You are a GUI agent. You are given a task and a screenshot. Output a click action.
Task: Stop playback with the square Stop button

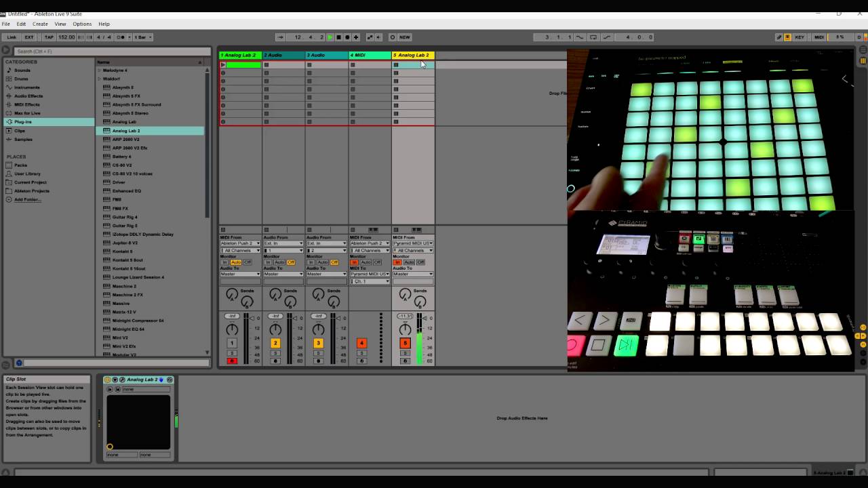pyautogui.click(x=338, y=37)
